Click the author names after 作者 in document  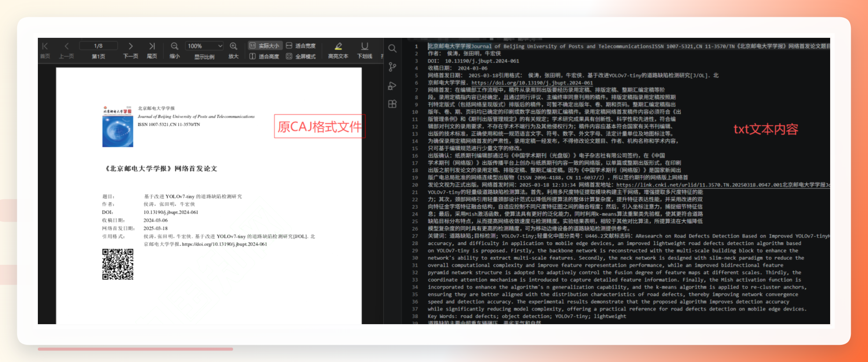pos(169,204)
